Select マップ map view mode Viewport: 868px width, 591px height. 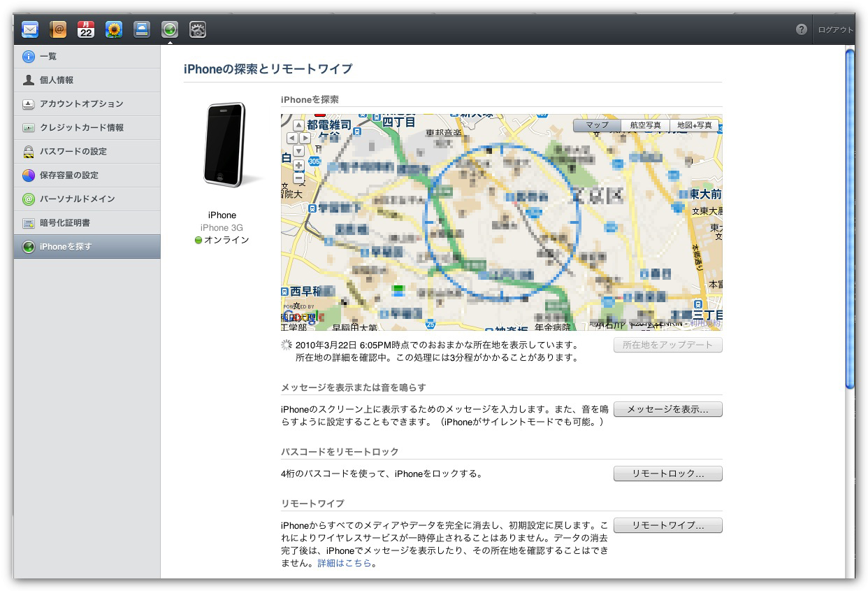[597, 125]
